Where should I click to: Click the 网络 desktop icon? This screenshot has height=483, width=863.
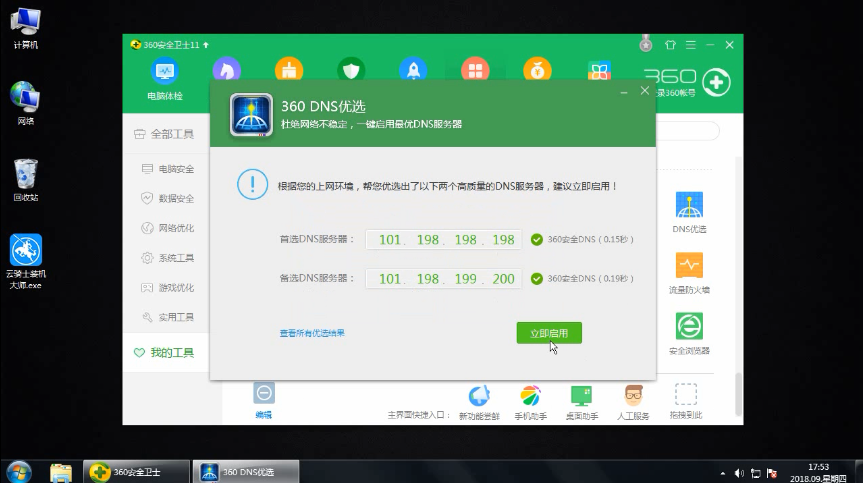(25, 103)
